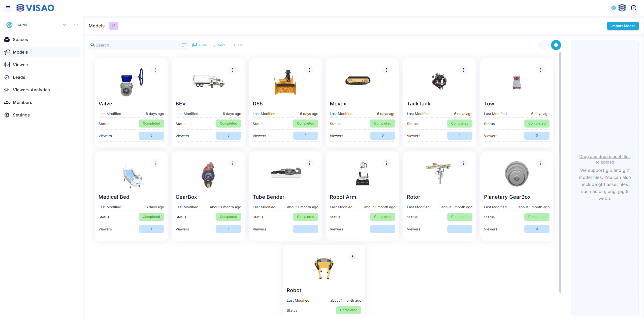Click the search options icon in search bar
This screenshot has width=644, height=319.
point(184,45)
